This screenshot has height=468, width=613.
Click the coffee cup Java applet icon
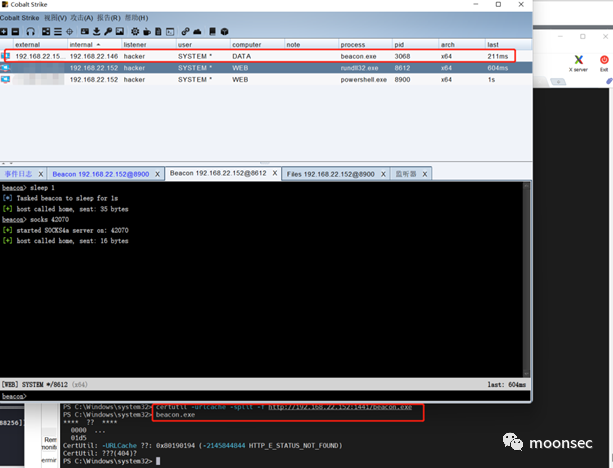[147, 32]
